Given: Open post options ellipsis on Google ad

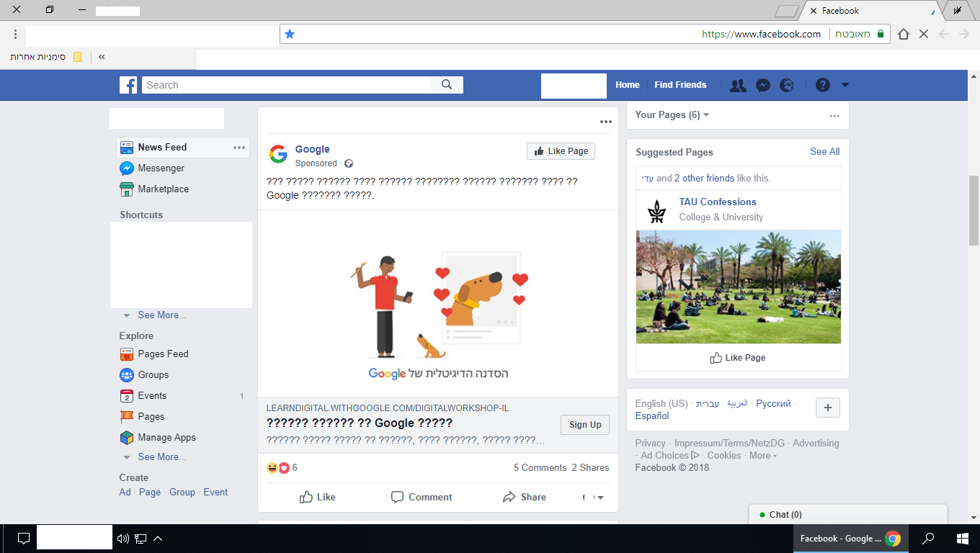Looking at the screenshot, I should coord(605,122).
